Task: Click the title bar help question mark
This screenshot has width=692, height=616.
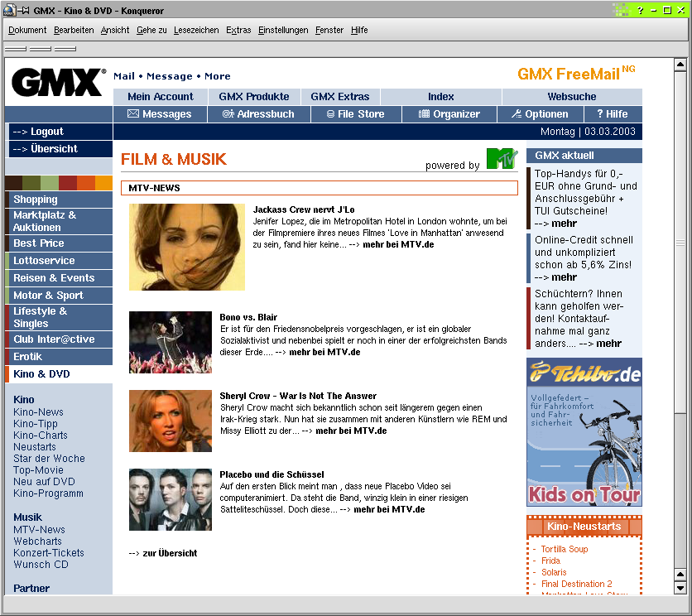Action: [641, 10]
